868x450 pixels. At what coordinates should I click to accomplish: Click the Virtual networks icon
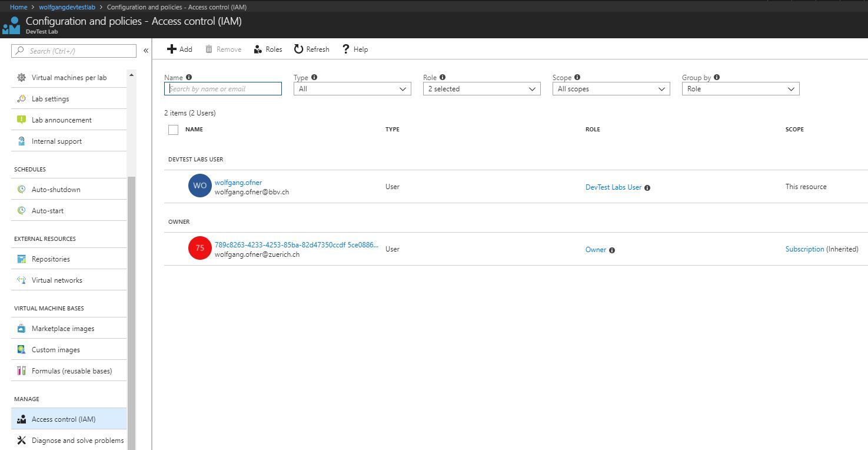click(x=21, y=280)
